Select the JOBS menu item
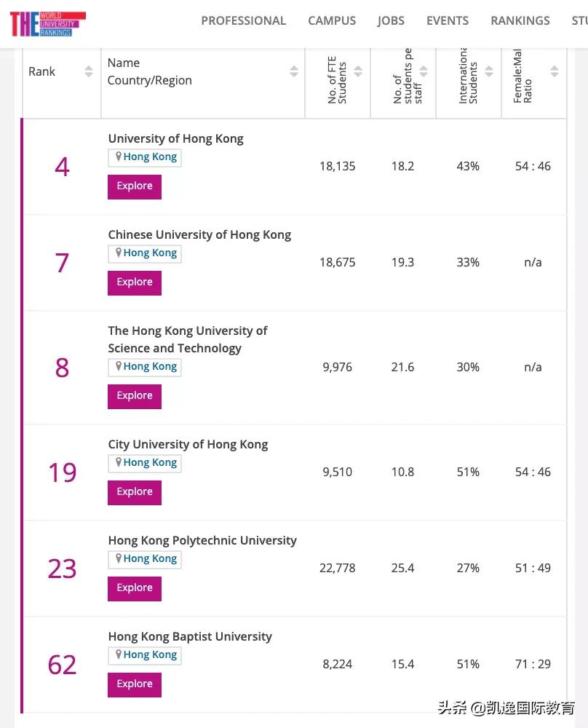Viewport: 588px width, 728px height. (391, 20)
